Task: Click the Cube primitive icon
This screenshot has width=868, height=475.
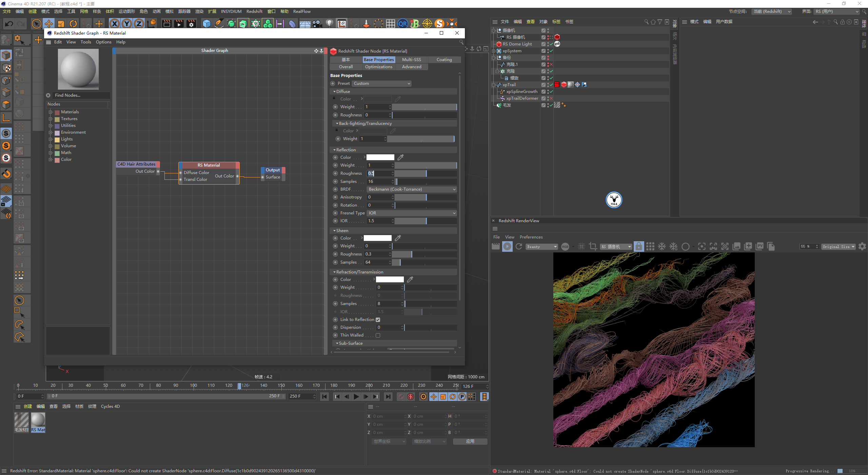Action: 206,24
